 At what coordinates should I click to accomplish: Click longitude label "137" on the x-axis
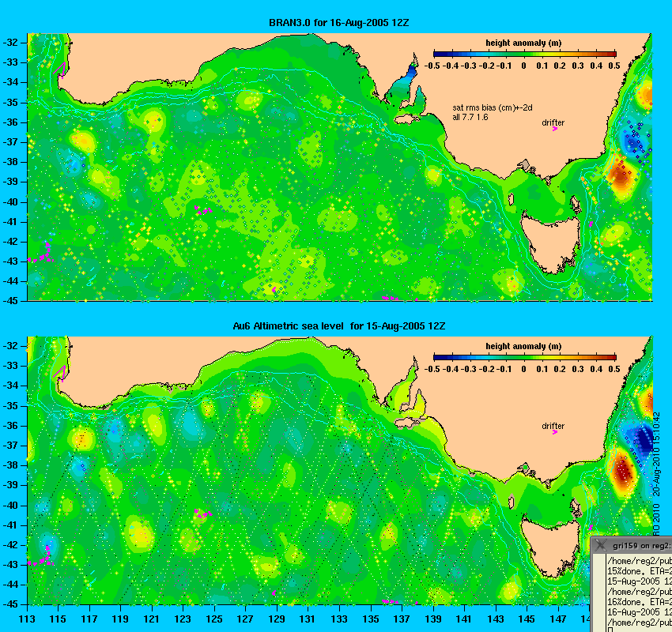pos(402,619)
